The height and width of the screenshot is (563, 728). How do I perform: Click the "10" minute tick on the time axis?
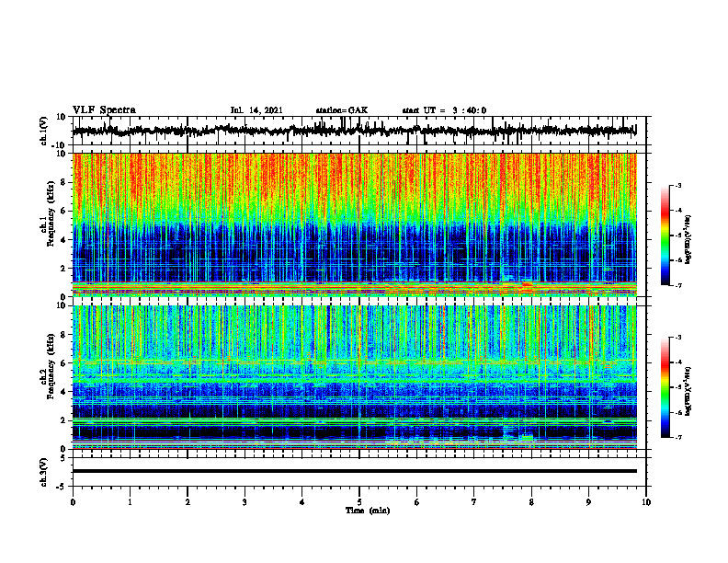pyautogui.click(x=646, y=502)
